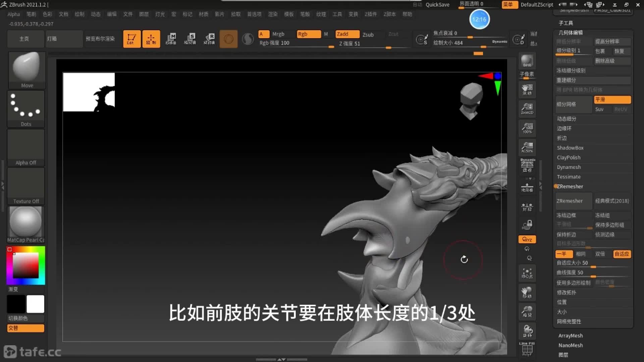Open the Move brush thumbnail

point(26,70)
